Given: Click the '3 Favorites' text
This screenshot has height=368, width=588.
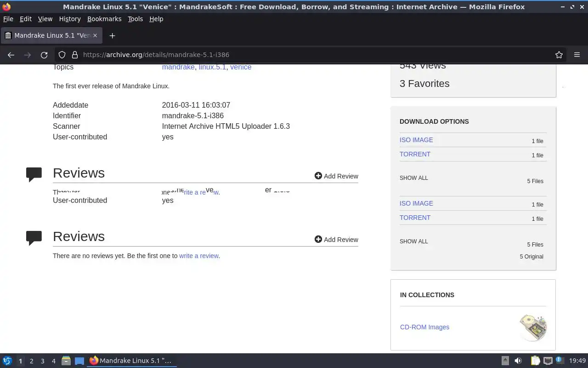Looking at the screenshot, I should (424, 84).
